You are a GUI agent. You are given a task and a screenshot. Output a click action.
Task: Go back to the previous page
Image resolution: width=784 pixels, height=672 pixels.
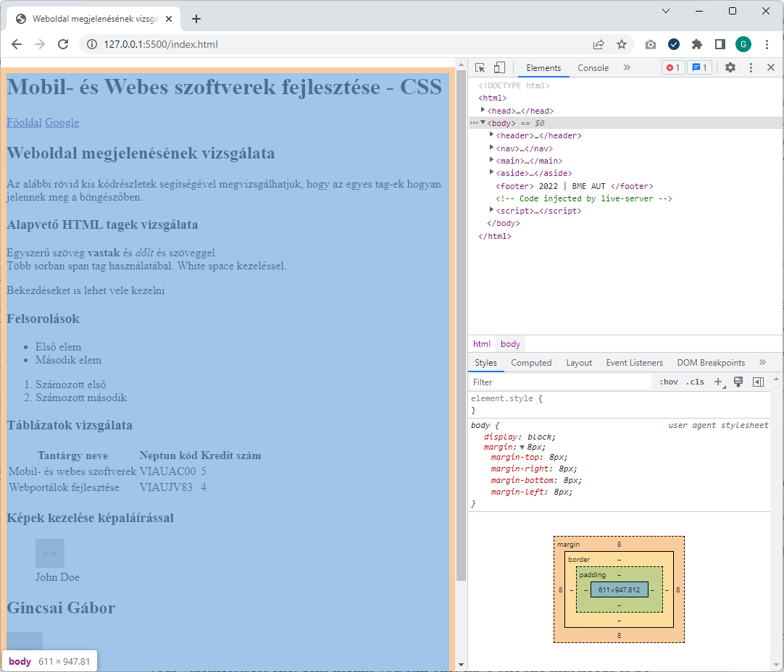17,44
